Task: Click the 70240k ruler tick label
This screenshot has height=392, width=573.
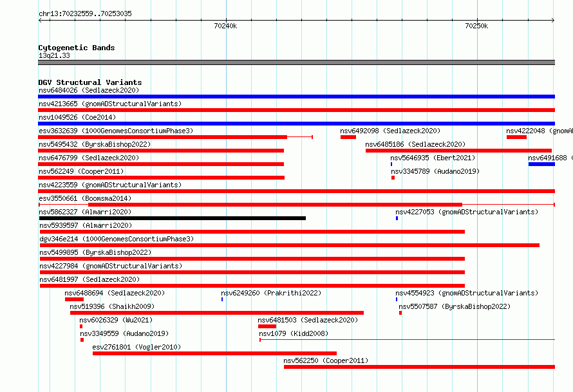Action: coord(225,26)
